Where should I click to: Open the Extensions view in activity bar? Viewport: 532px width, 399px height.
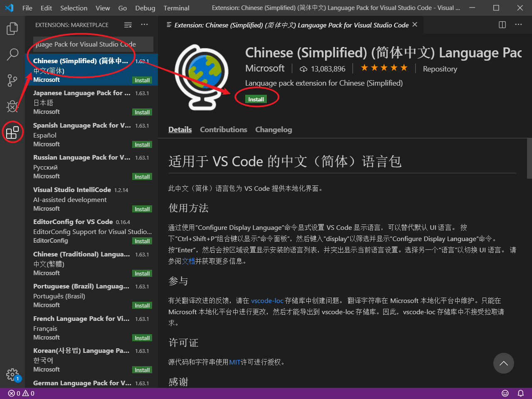(12, 132)
